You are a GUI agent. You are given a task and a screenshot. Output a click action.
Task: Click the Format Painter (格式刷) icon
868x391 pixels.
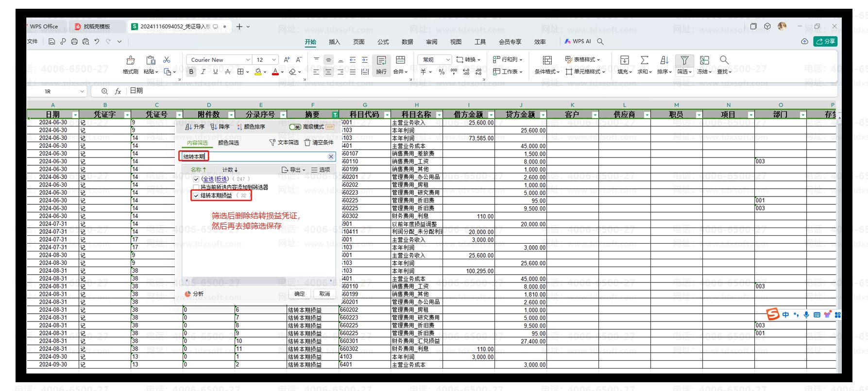coord(130,60)
